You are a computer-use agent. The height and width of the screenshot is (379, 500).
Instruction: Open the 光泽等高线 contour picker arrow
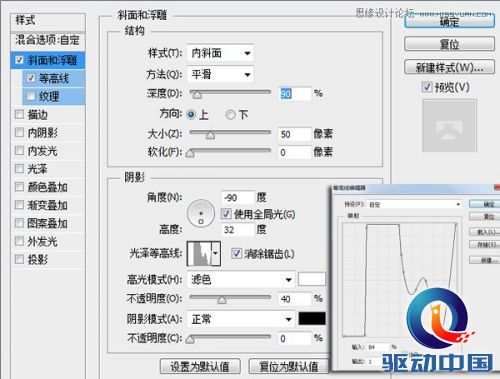click(216, 254)
